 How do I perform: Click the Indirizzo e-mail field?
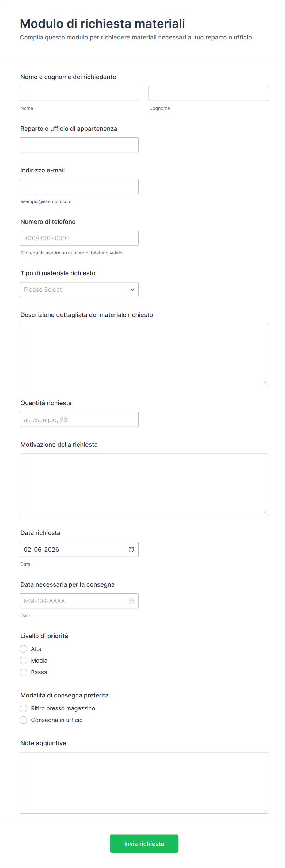[x=79, y=187]
